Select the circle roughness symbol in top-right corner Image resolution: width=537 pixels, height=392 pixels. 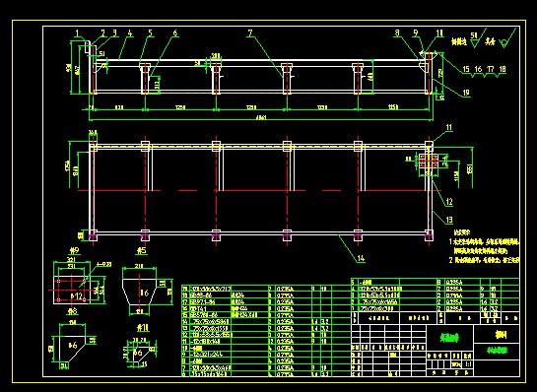point(506,38)
